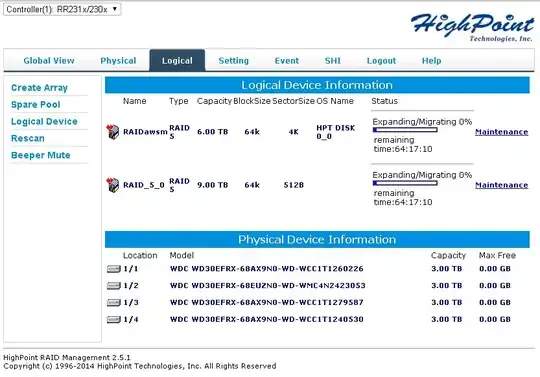
Task: Click the 512B sector size value
Action: click(293, 185)
